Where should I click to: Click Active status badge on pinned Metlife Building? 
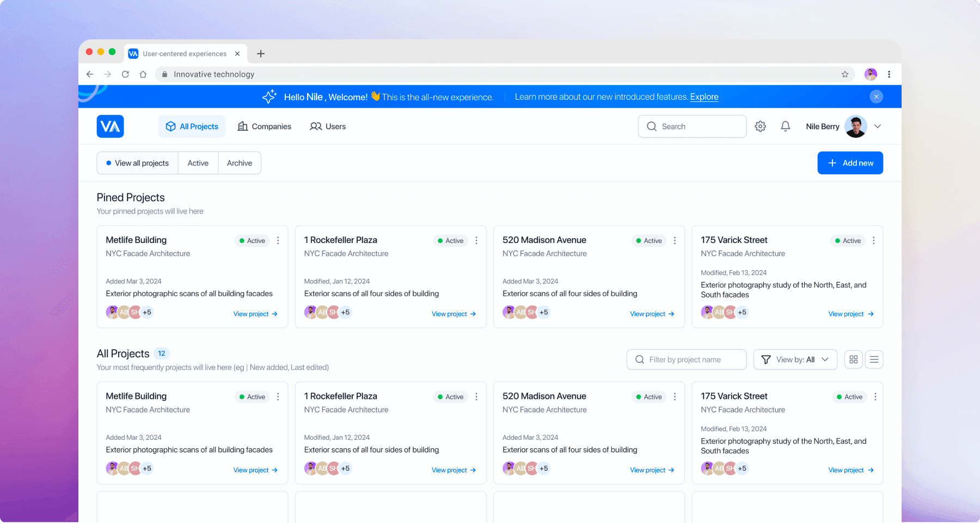(252, 241)
